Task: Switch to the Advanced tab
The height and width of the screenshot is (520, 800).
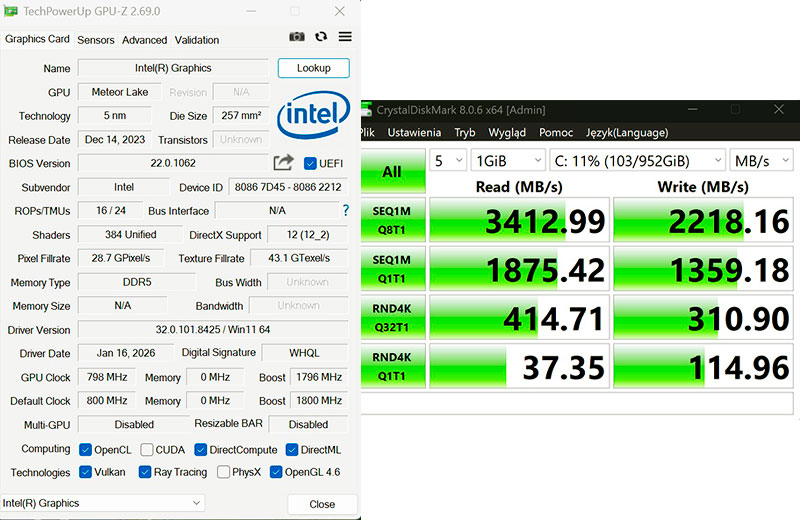Action: pyautogui.click(x=144, y=40)
